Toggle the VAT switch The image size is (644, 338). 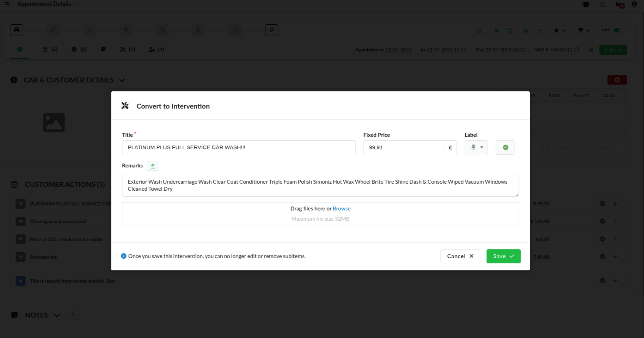click(x=617, y=30)
